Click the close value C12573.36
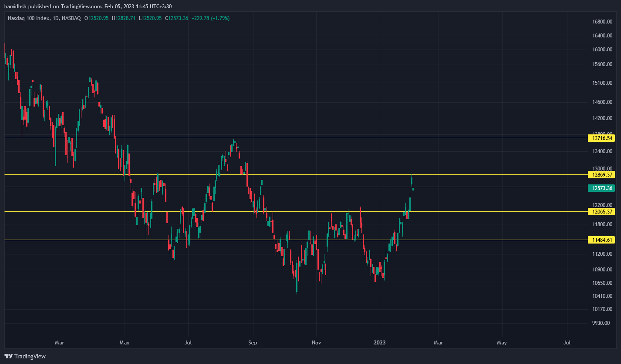Viewport: 621px width, 364px height. pos(177,18)
